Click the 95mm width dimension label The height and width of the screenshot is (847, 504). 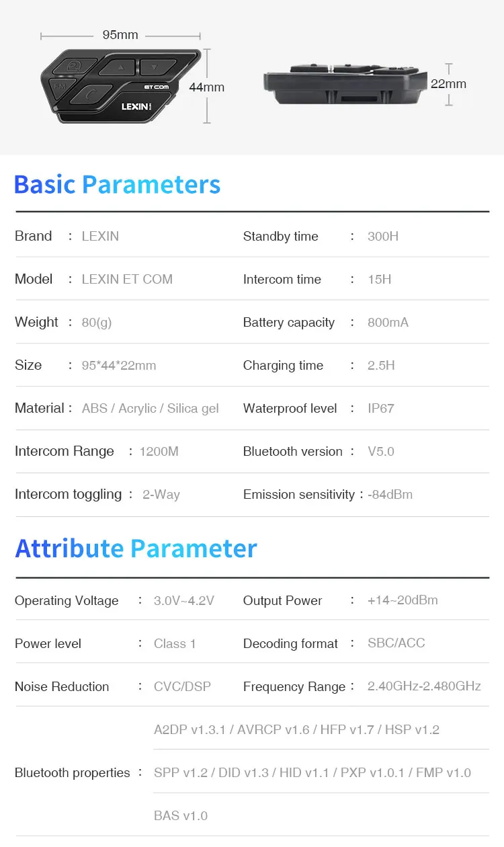click(x=120, y=35)
